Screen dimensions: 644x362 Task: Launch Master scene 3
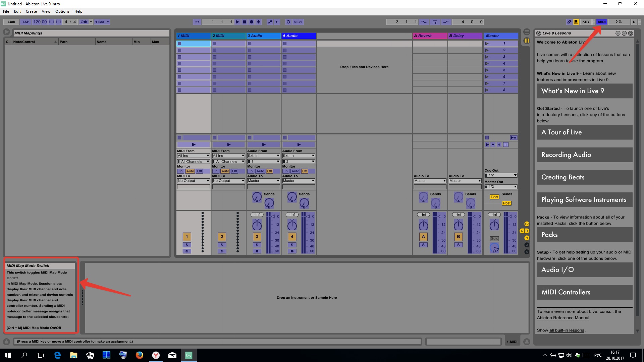click(487, 57)
